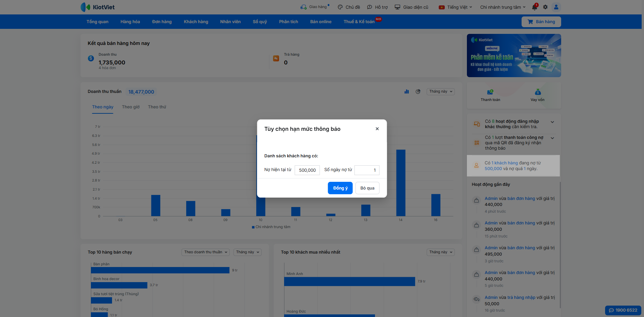This screenshot has width=644, height=317.
Task: Click the 4 hóa đơn link
Action: pyautogui.click(x=107, y=68)
